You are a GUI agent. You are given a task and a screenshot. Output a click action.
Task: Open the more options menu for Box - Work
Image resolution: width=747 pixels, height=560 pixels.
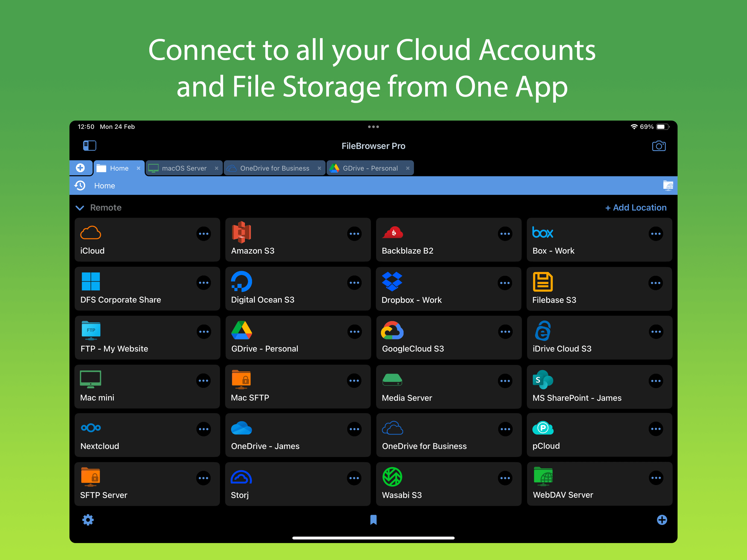(x=656, y=234)
